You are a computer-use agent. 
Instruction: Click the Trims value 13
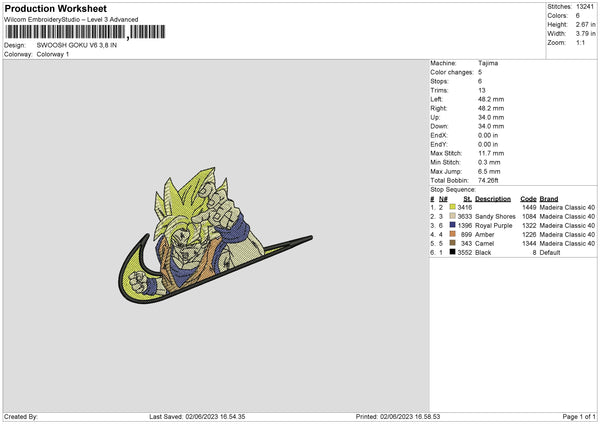pyautogui.click(x=481, y=90)
